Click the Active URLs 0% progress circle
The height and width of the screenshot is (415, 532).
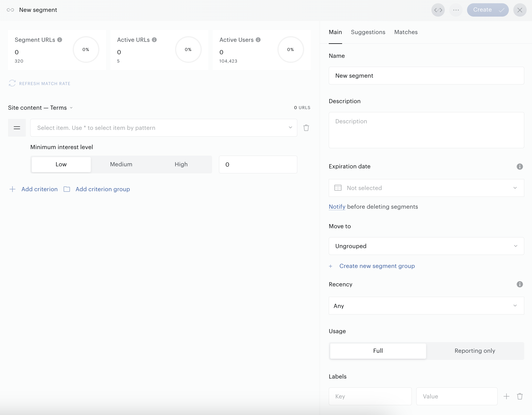[x=188, y=50]
